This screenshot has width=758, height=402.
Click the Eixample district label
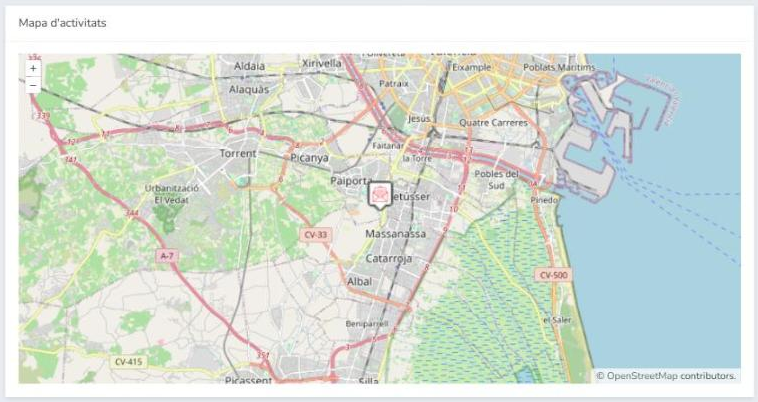point(471,68)
